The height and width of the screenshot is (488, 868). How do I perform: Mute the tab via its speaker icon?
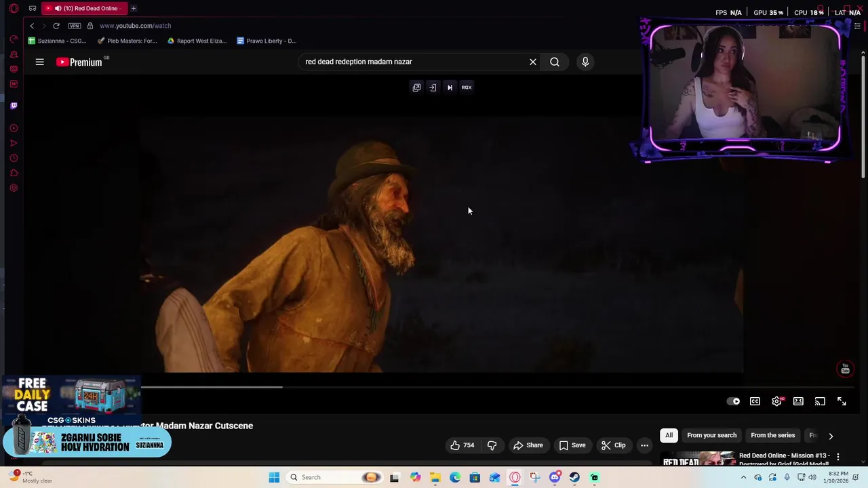click(x=58, y=8)
